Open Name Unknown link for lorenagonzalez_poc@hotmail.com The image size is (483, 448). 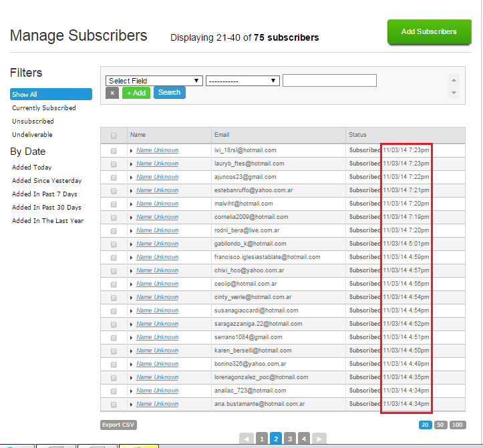point(157,377)
